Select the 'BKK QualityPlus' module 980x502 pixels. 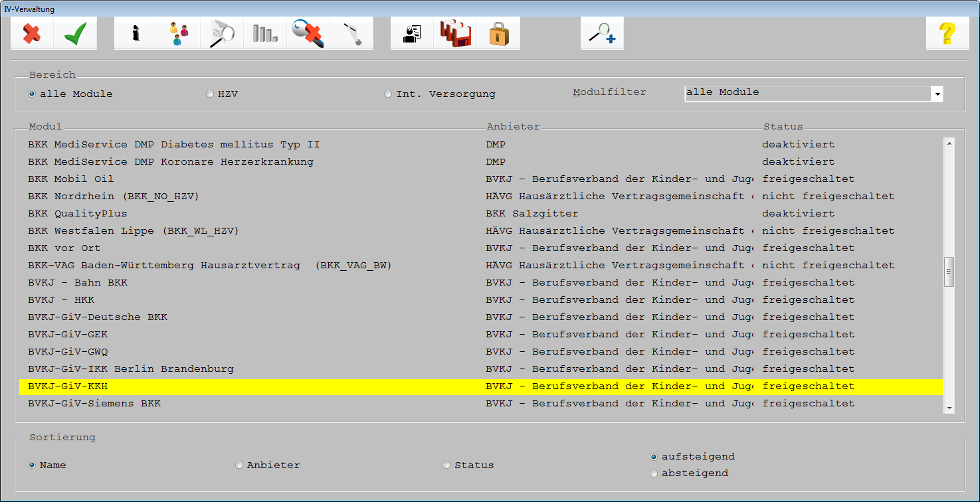pyautogui.click(x=482, y=214)
